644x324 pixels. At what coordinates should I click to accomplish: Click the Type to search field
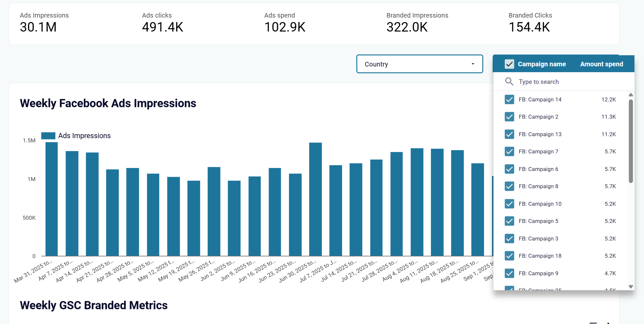pyautogui.click(x=553, y=82)
